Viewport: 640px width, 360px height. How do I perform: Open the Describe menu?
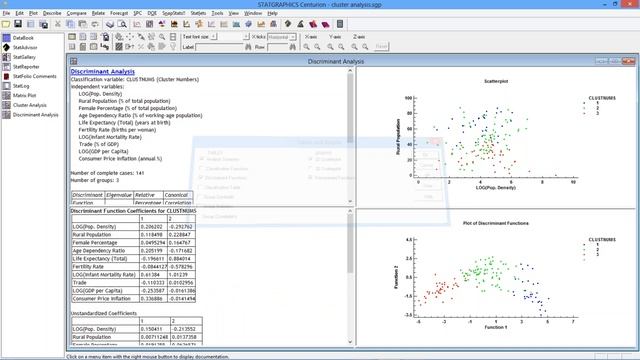52,13
